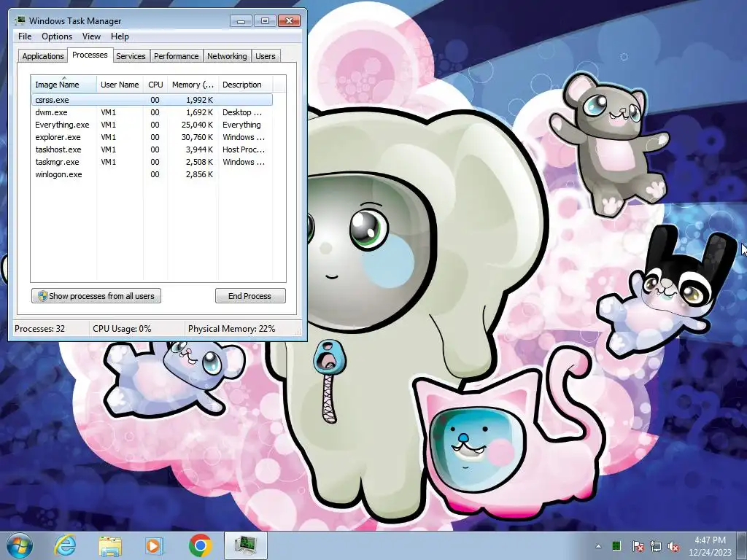The image size is (747, 560).
Task: Switch to the Services tab
Action: pyautogui.click(x=131, y=56)
